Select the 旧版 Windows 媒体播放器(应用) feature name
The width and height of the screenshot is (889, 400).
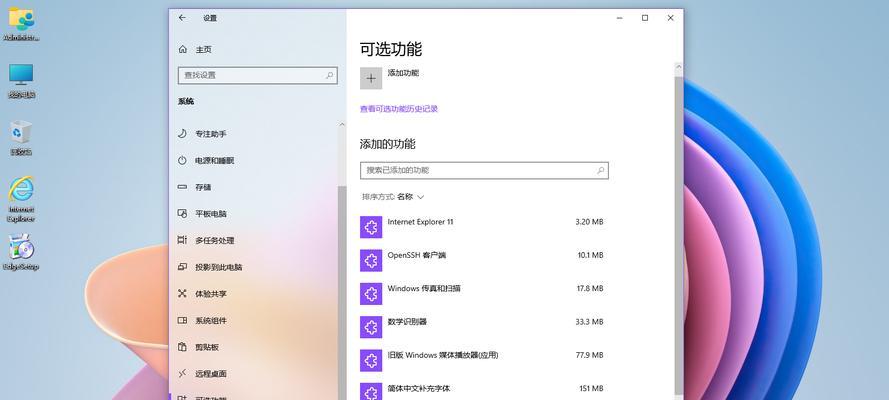pyautogui.click(x=443, y=355)
